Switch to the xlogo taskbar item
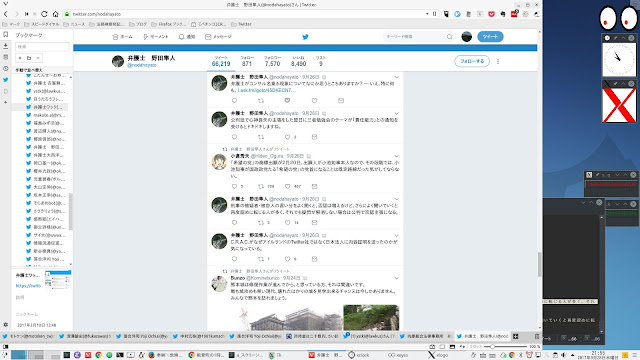This screenshot has height=360, width=640. 438,355
